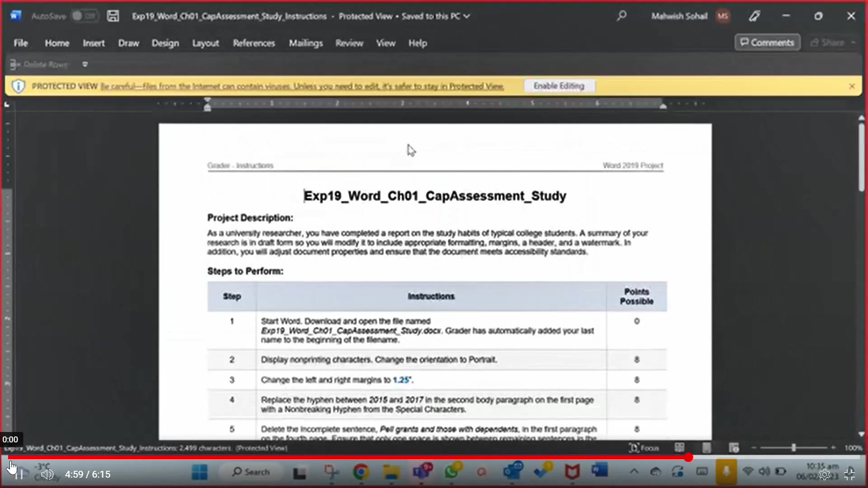Viewport: 868px width, 488px height.
Task: Select Print Layout view icon
Action: point(707,448)
